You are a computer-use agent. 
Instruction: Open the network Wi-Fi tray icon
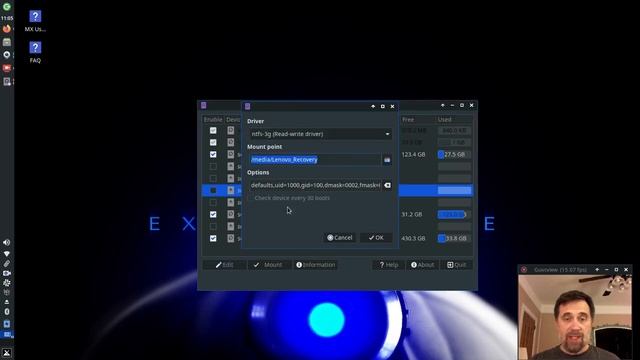click(x=7, y=253)
